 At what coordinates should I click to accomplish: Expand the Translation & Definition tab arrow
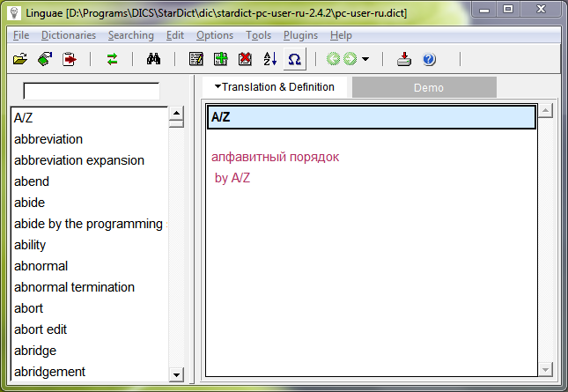point(217,87)
